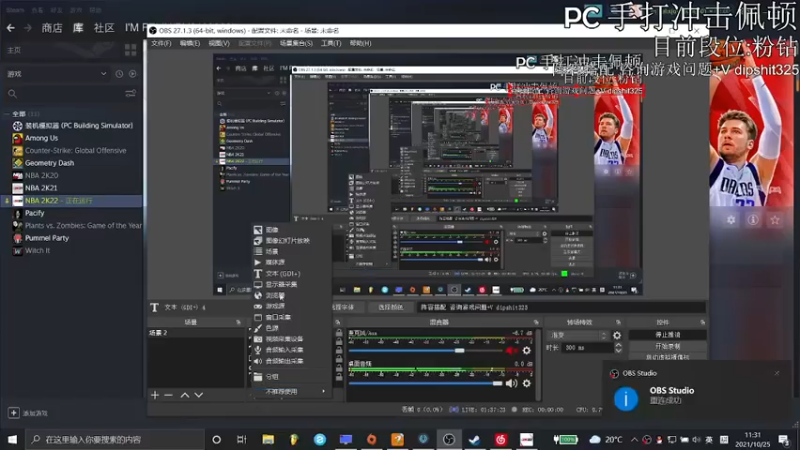Image resolution: width=800 pixels, height=450 pixels.
Task: Choose 文本 (GDI+) from source menu
Action: point(291,274)
